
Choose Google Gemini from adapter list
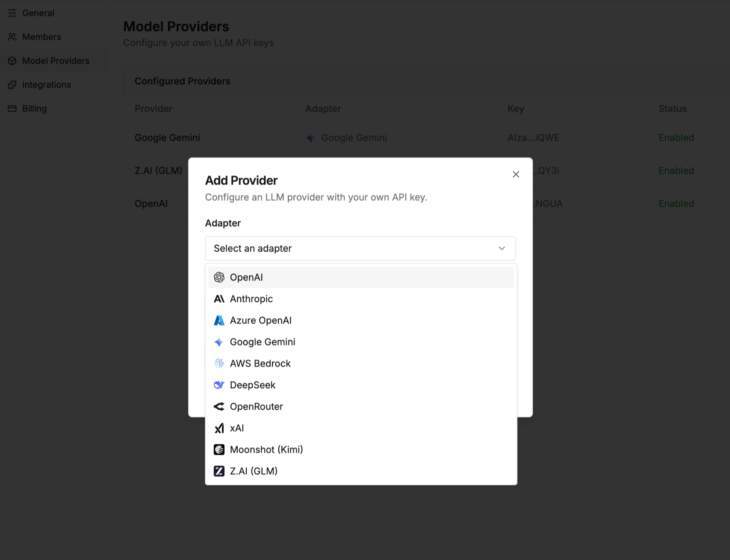click(361, 342)
